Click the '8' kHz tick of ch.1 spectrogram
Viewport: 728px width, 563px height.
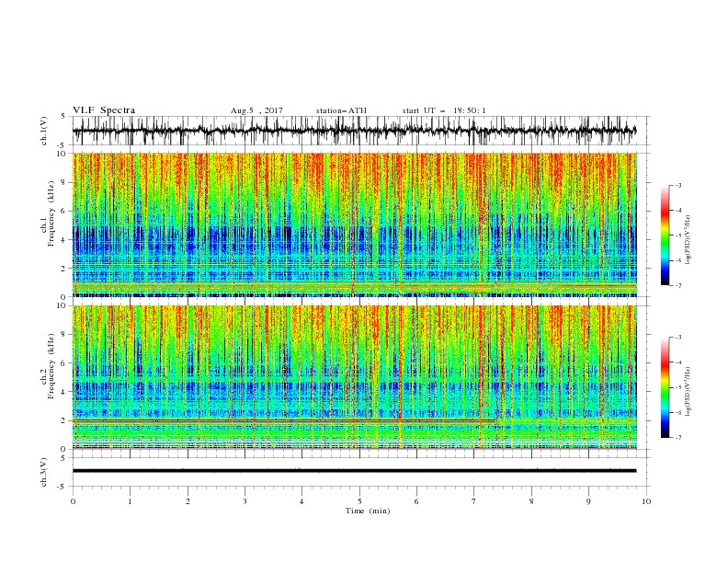[x=64, y=182]
